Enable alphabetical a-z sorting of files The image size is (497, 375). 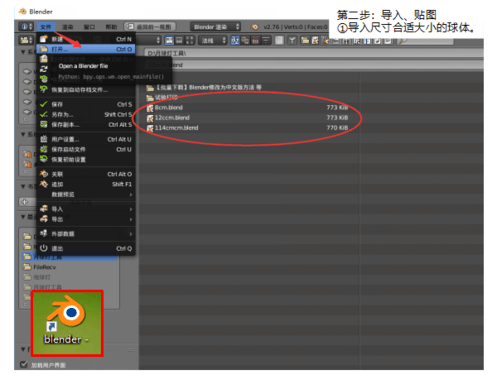235,40
